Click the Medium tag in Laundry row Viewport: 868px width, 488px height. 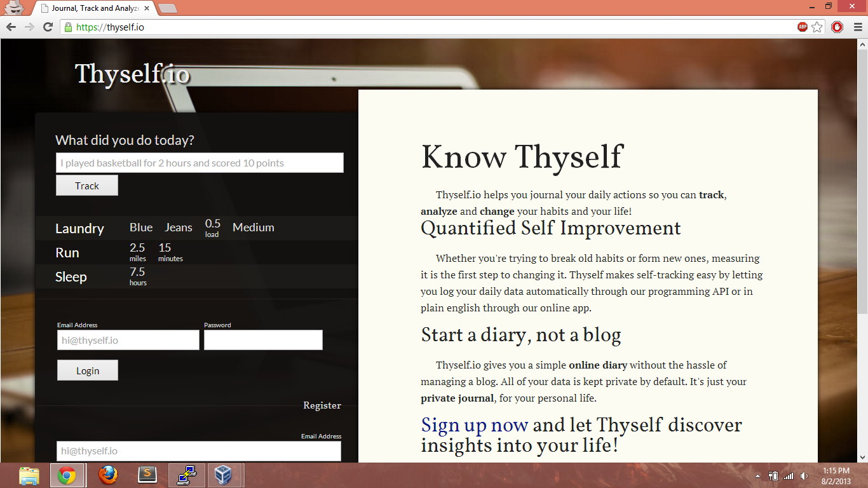coord(254,227)
